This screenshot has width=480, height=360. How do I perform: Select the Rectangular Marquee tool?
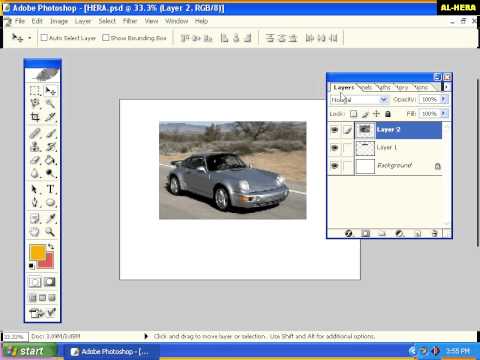click(35, 91)
